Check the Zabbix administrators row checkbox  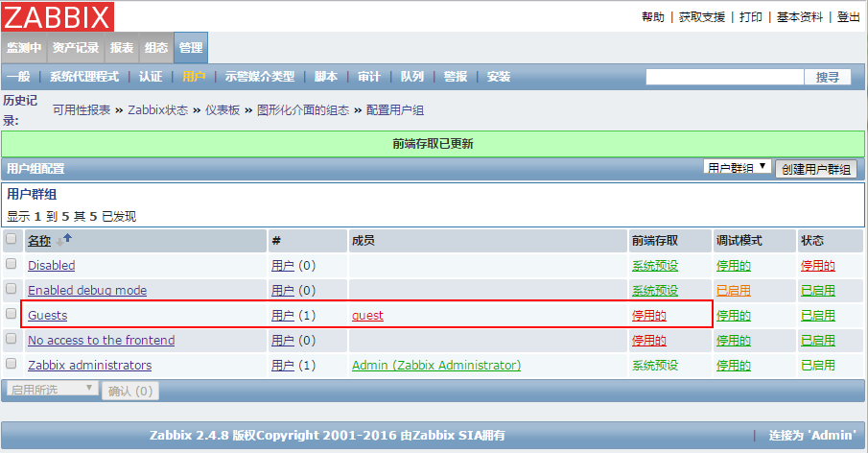pos(12,364)
